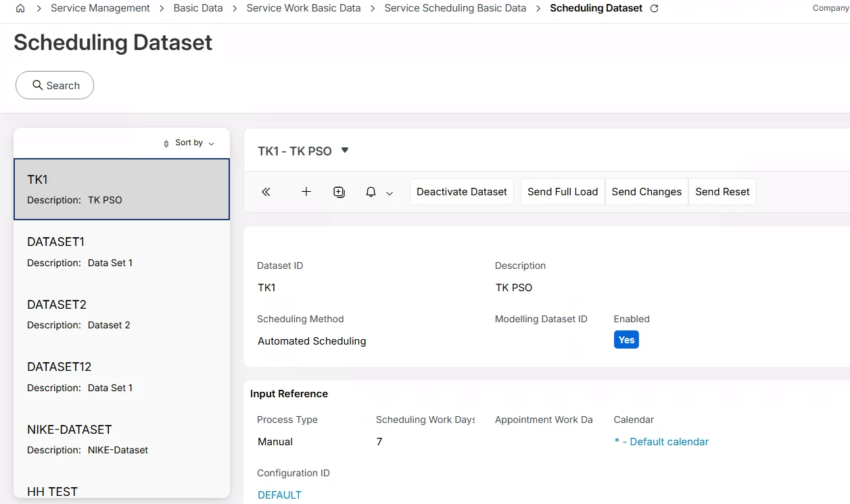Expand the TK1 - TK PSO record selector
Image resolution: width=850 pixels, height=504 pixels.
pos(345,150)
